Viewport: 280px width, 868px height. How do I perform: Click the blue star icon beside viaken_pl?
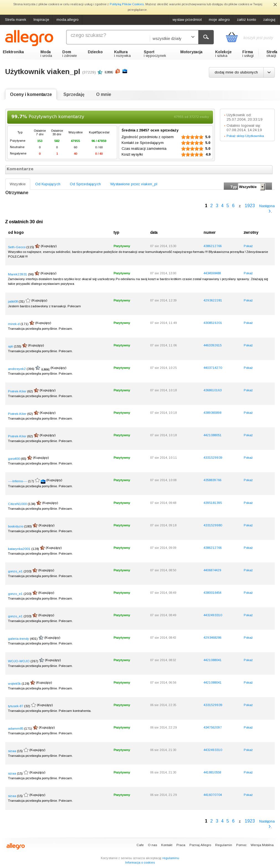coord(100,72)
